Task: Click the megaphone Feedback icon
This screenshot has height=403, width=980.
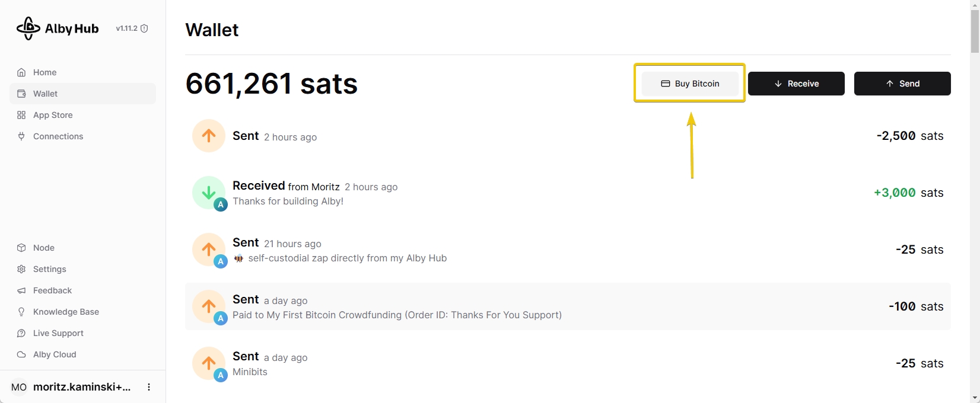Action: 21,290
